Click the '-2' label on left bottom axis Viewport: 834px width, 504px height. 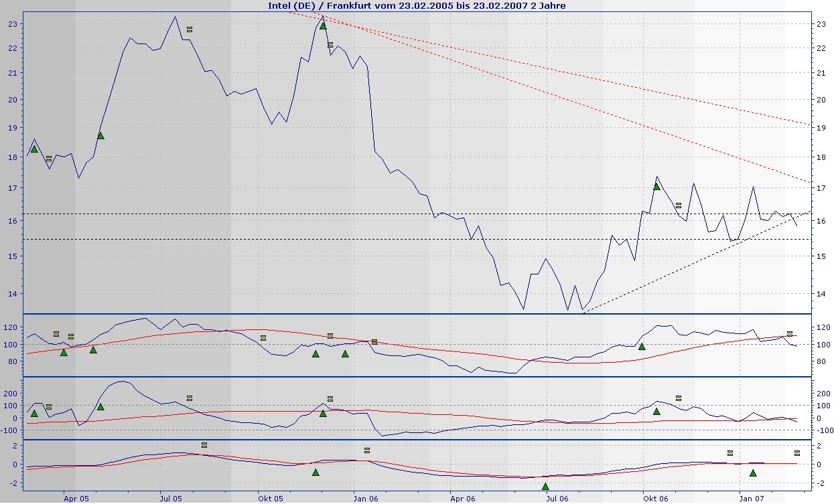pos(13,483)
